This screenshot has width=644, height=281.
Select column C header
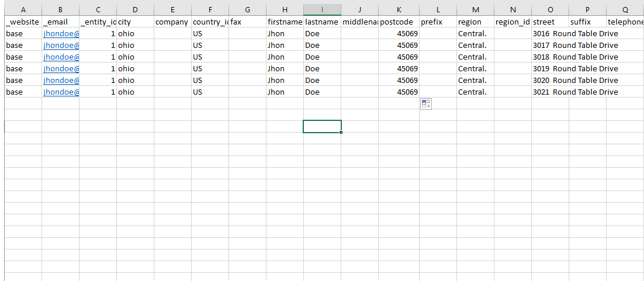pos(98,10)
